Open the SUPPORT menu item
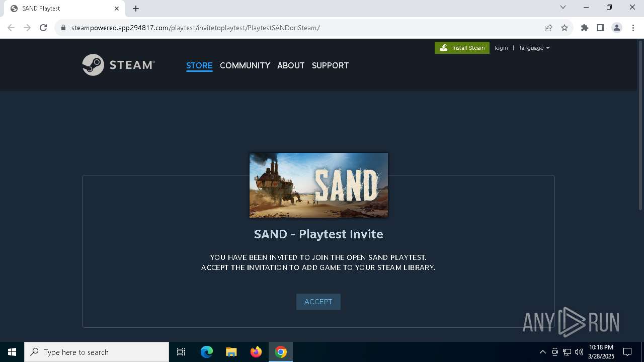 [x=330, y=65]
